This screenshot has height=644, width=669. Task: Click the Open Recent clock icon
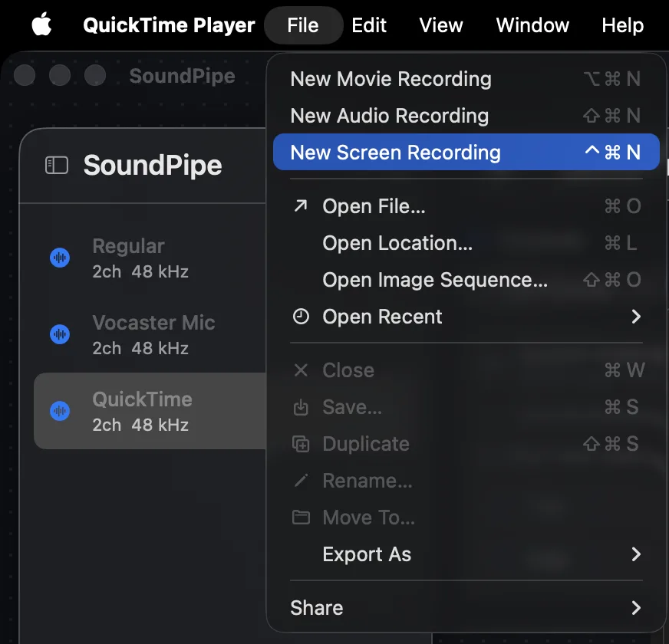(x=301, y=317)
